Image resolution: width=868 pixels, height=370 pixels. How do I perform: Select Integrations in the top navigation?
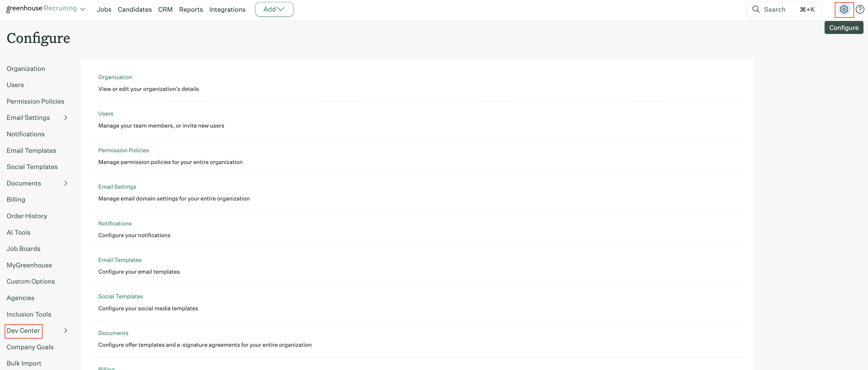point(227,10)
